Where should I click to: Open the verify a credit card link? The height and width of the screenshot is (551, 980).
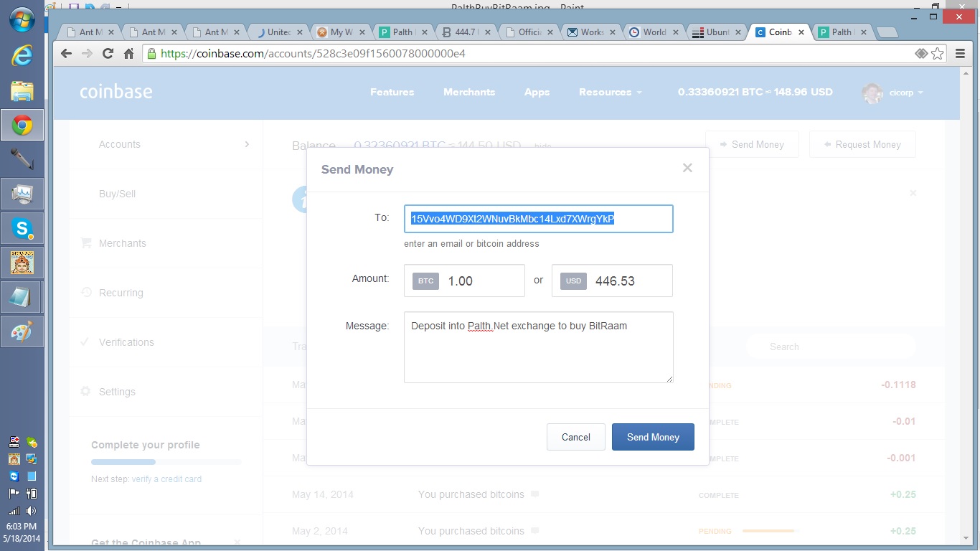166,479
